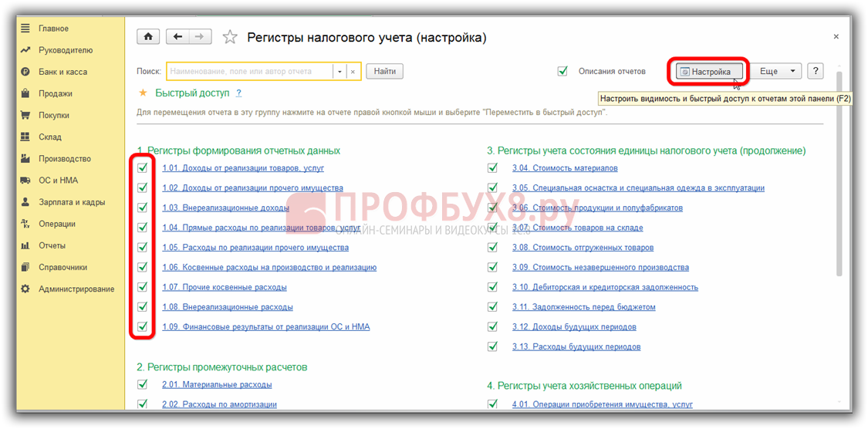The height and width of the screenshot is (429, 868).
Task: Click the Администрирование gear icon
Action: [25, 289]
